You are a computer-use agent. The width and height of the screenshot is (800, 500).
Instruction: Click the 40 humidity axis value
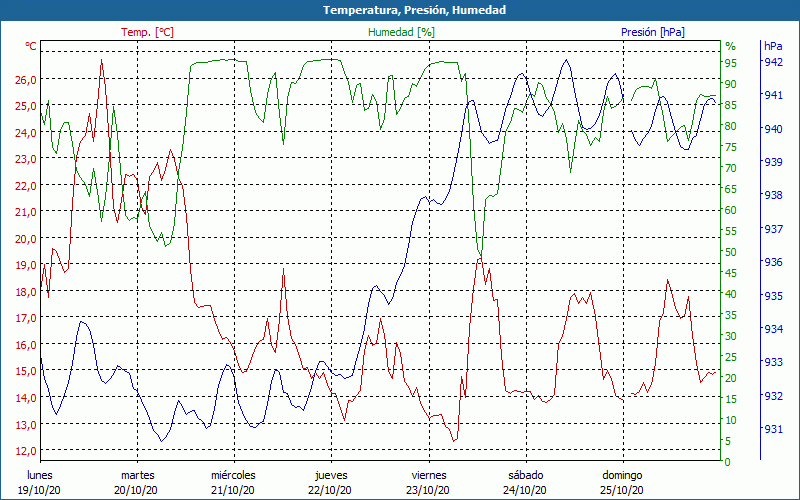pos(731,294)
